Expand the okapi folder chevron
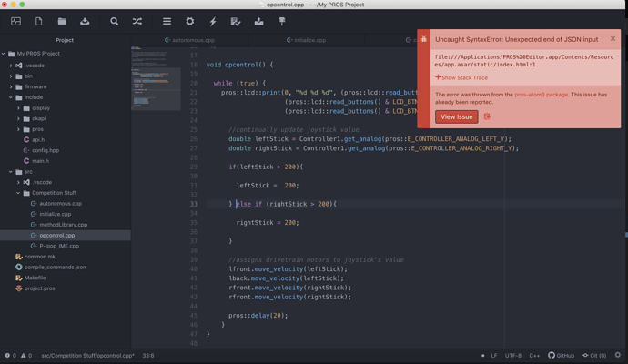The image size is (628, 364). [18, 118]
